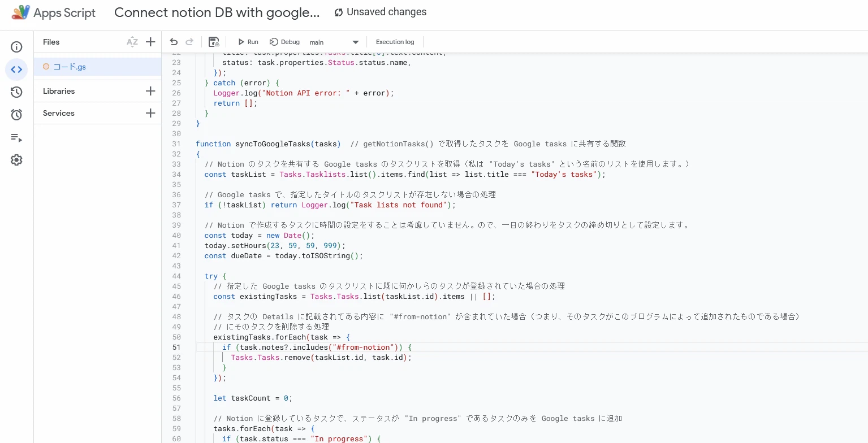Open the main function dropdown

pyautogui.click(x=334, y=42)
